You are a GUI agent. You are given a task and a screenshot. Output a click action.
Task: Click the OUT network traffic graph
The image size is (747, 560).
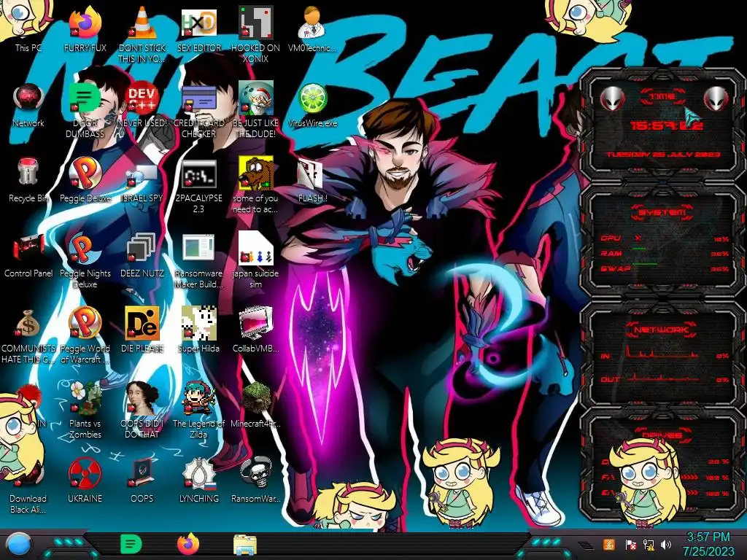pos(664,377)
